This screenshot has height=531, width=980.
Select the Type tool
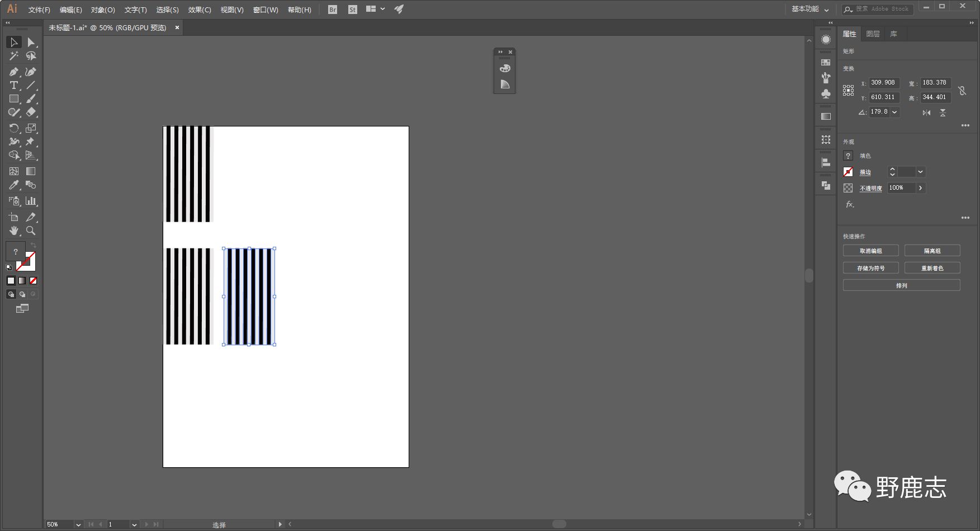click(x=13, y=85)
